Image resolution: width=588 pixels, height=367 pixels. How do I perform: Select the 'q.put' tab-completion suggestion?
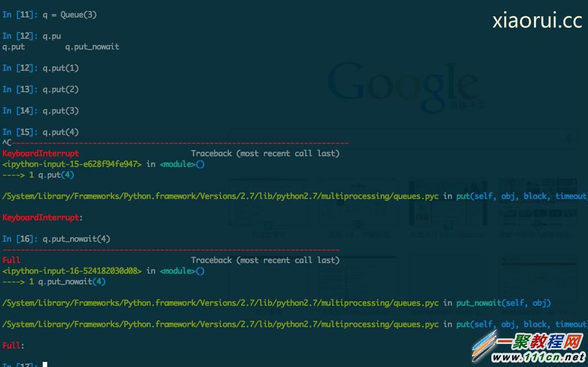click(x=13, y=47)
